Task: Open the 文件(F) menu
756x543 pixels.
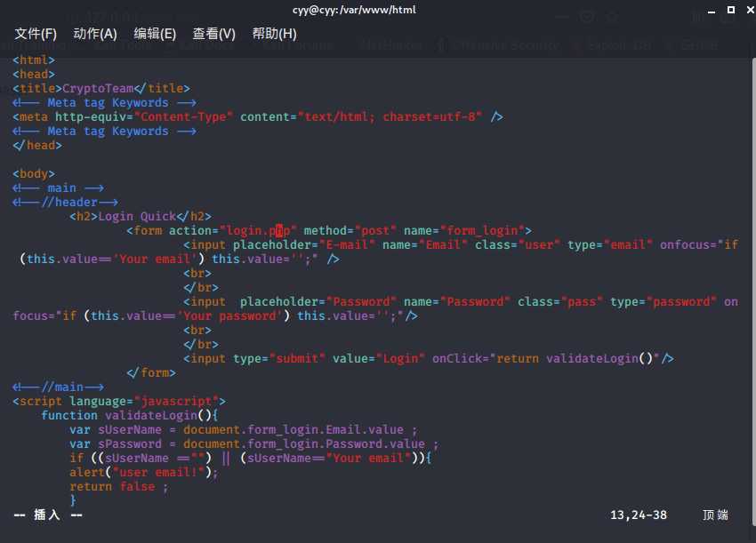Action: [x=36, y=34]
